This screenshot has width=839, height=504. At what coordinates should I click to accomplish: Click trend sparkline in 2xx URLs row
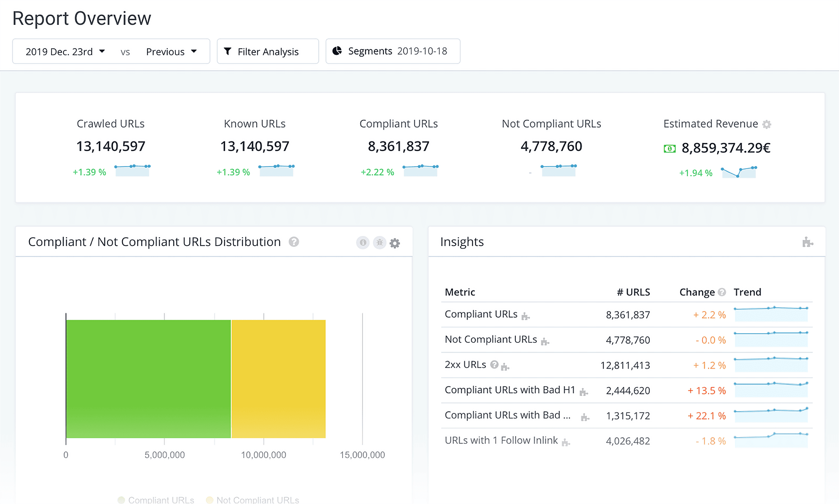pyautogui.click(x=771, y=365)
